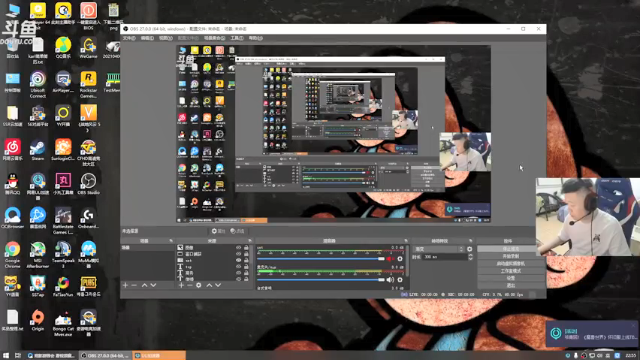Pop out the audio mixer dock
The width and height of the screenshot is (640, 360).
(x=406, y=241)
